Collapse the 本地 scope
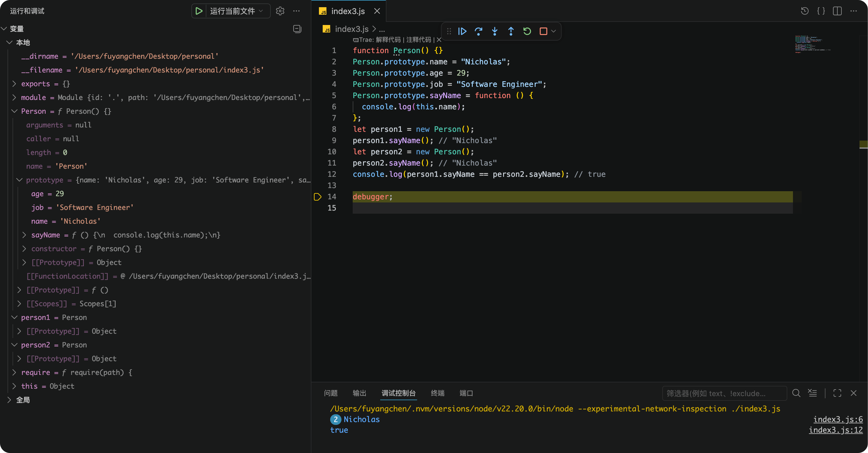 9,42
